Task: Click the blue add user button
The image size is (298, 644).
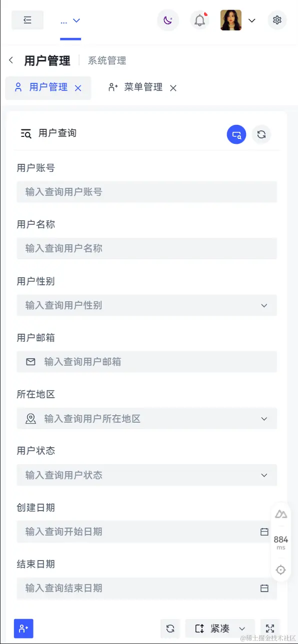Action: [x=23, y=629]
